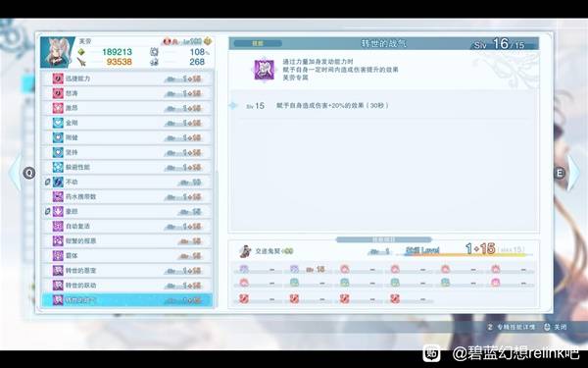This screenshot has height=368, width=588.
Task: Select the 转世的跃动 row
Action: click(127, 286)
